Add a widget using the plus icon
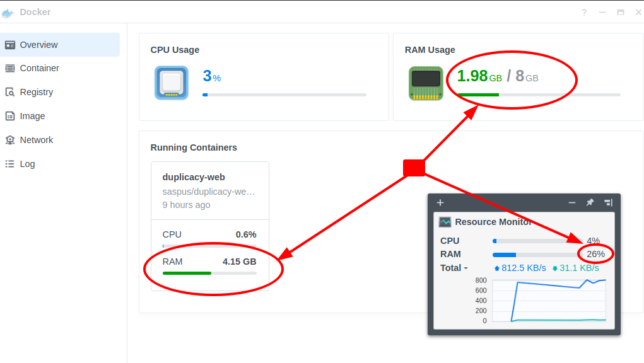Viewport: 644px width, 363px height. click(440, 202)
